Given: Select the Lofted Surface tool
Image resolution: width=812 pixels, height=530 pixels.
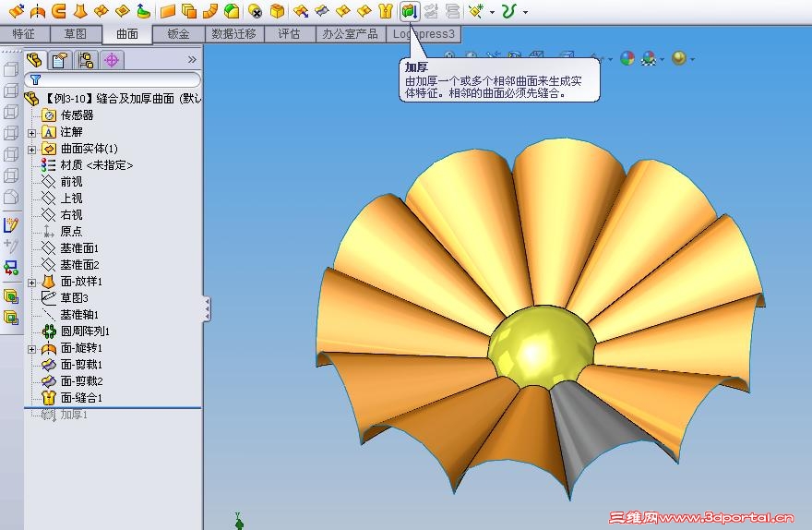Looking at the screenshot, I should point(79,10).
